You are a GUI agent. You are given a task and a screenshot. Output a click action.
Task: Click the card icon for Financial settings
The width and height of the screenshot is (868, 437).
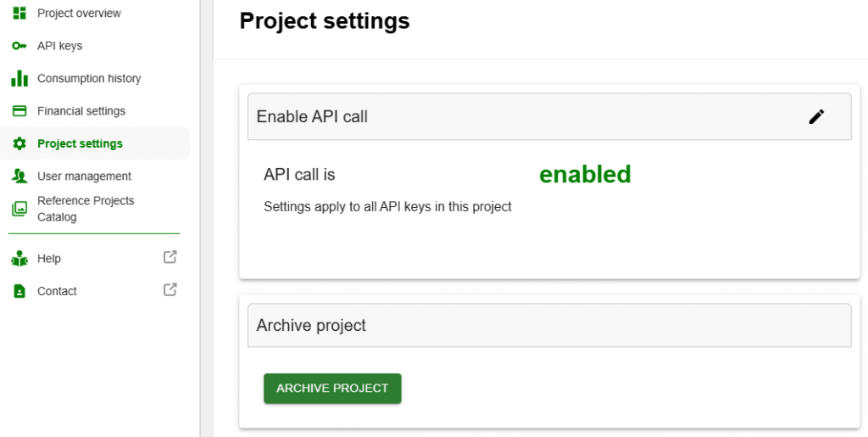pos(19,111)
